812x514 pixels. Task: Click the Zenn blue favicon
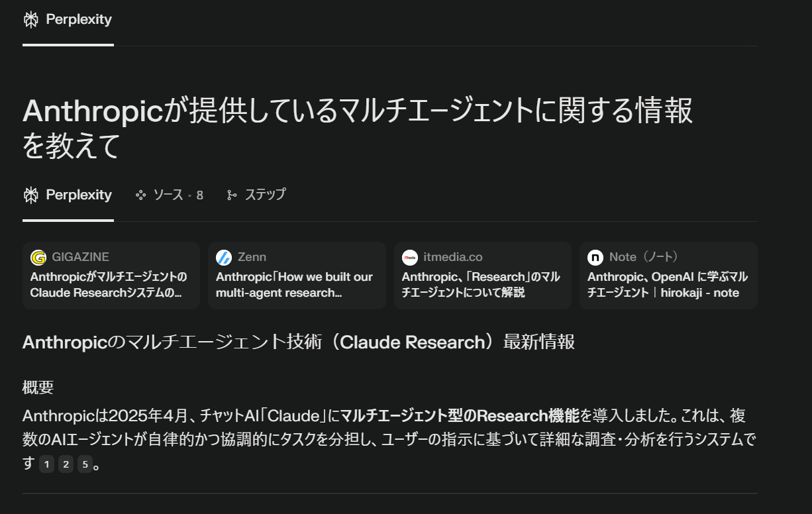[x=224, y=257]
